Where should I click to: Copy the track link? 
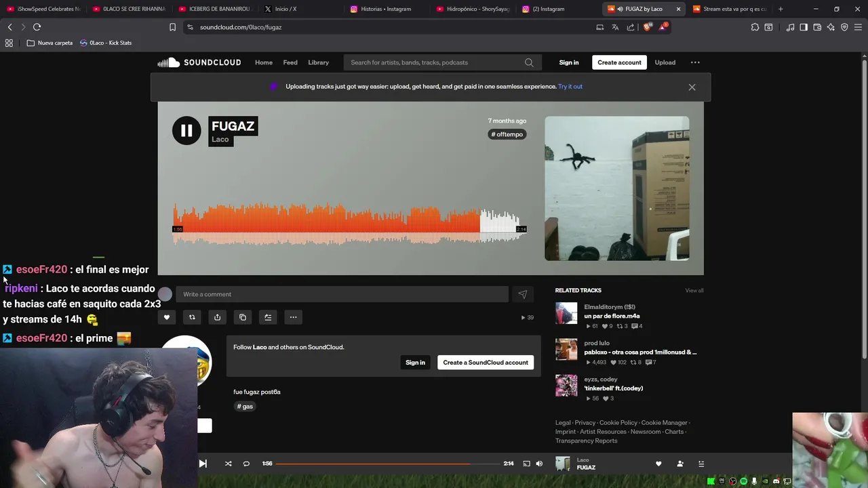tap(243, 317)
